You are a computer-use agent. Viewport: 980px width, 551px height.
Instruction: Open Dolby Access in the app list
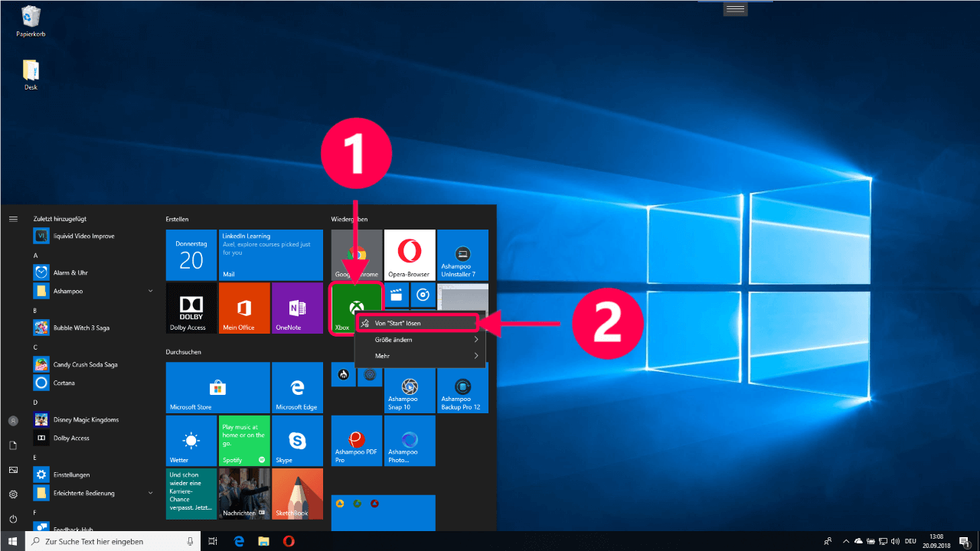(x=94, y=438)
